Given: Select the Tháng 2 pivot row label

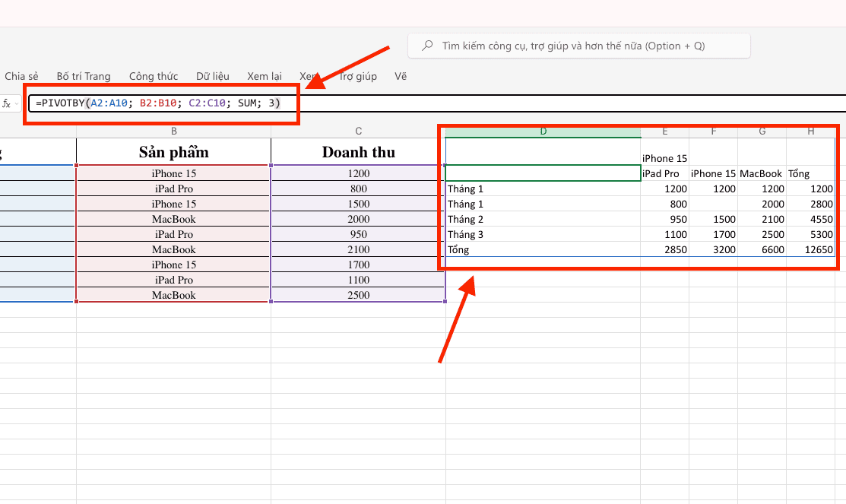Looking at the screenshot, I should coord(543,219).
